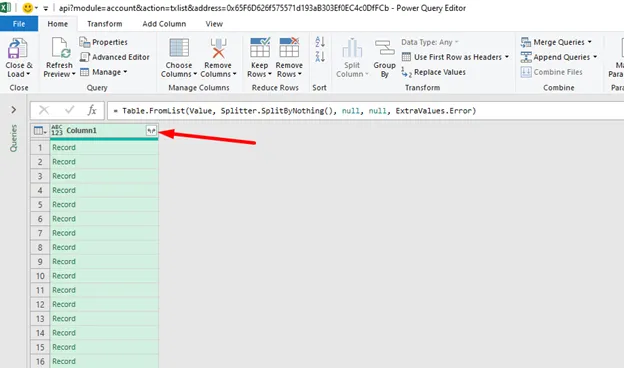
Task: Click Record in row 8
Action: coord(64,247)
